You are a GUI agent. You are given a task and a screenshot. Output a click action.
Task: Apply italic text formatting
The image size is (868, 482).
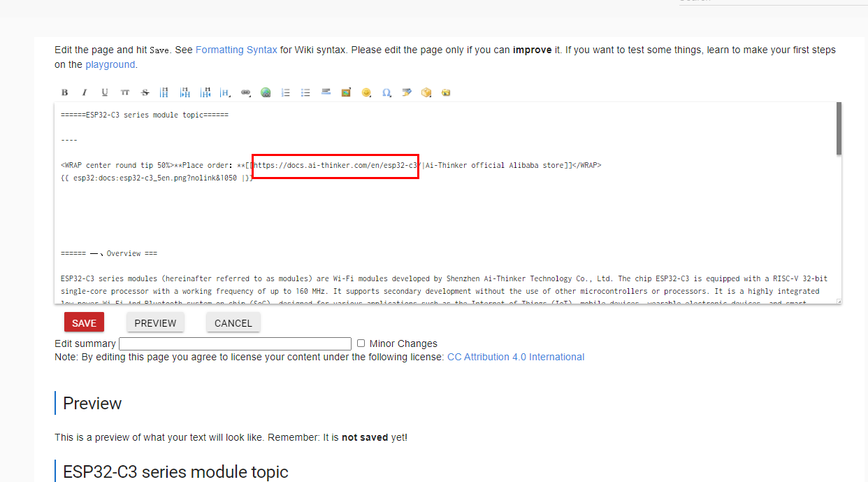coord(85,92)
